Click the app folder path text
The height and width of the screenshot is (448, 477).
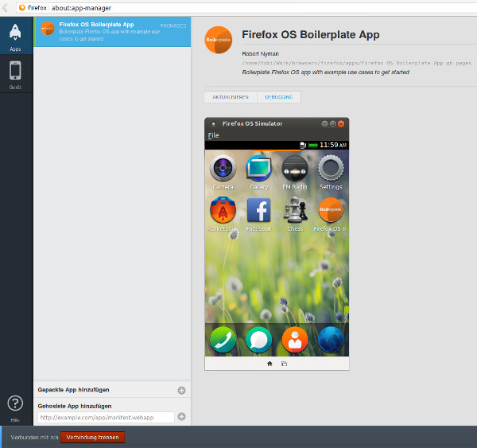tap(356, 64)
